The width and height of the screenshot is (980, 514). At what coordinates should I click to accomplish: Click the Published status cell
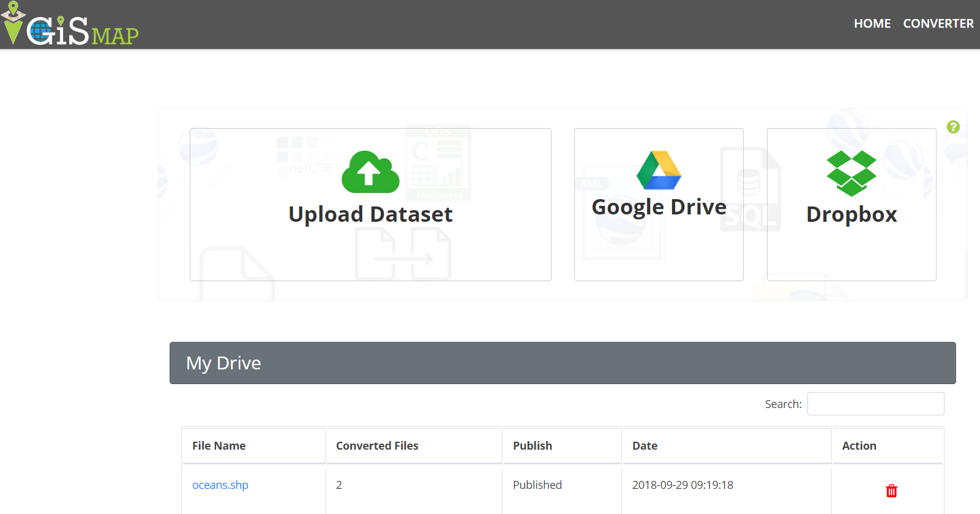(x=537, y=485)
